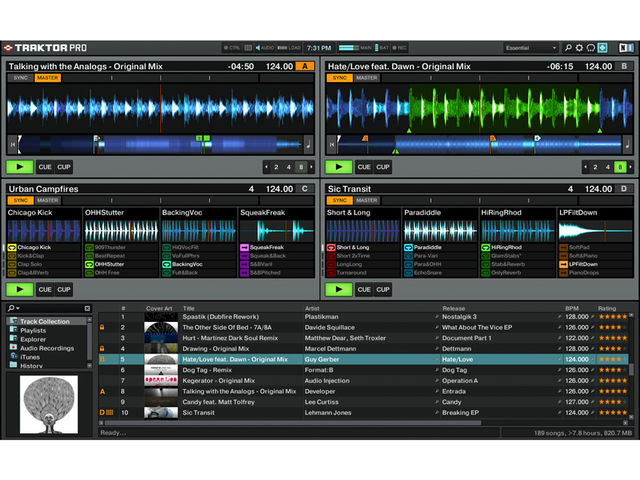This screenshot has width=640, height=480.
Task: Click Short & Long sample cell icon
Action: 331,247
